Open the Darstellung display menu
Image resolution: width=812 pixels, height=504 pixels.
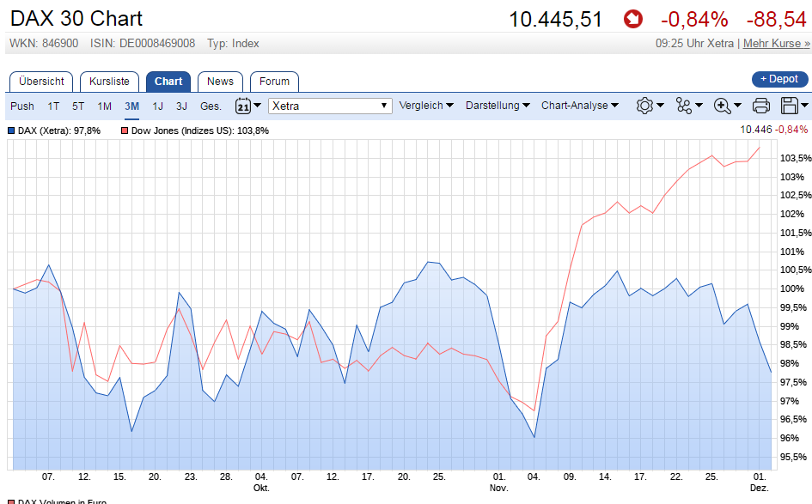pyautogui.click(x=498, y=106)
